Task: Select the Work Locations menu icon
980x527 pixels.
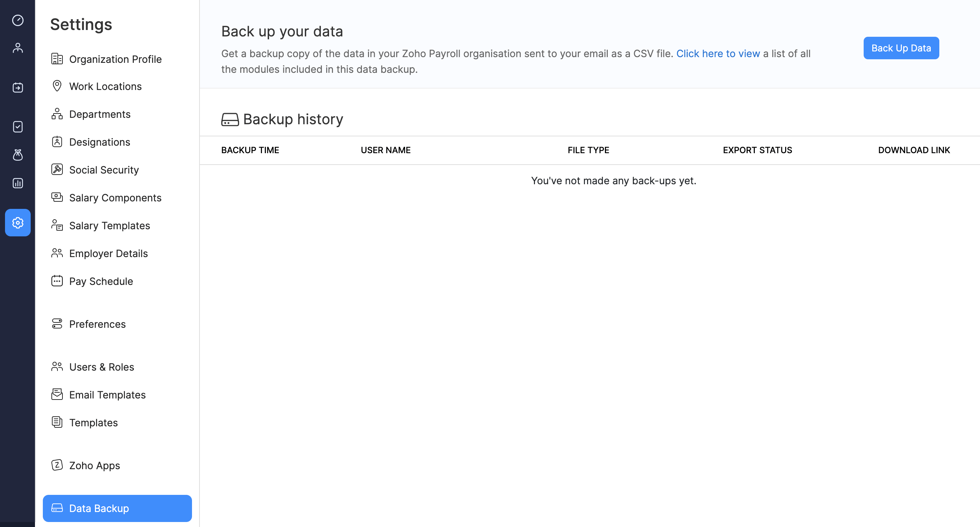Action: point(58,86)
